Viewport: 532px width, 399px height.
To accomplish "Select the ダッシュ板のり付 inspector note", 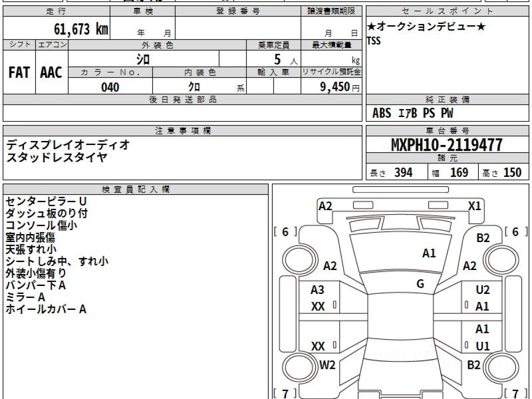I will click(x=47, y=213).
